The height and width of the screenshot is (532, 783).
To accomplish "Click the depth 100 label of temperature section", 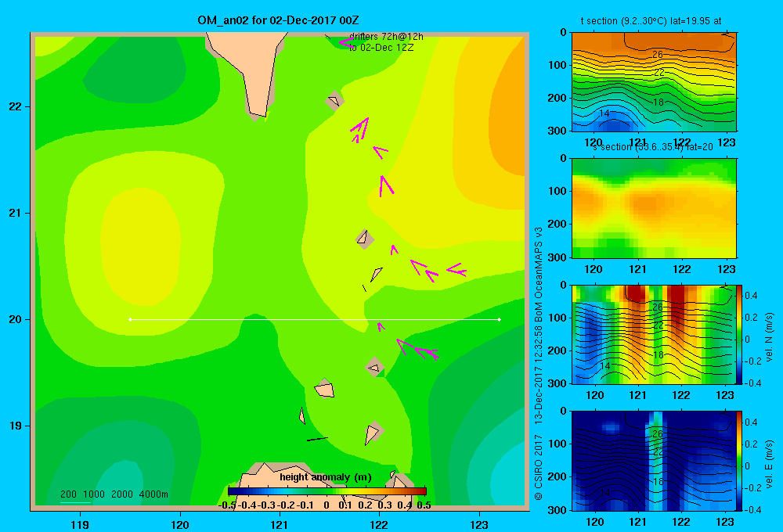I will click(x=557, y=65).
